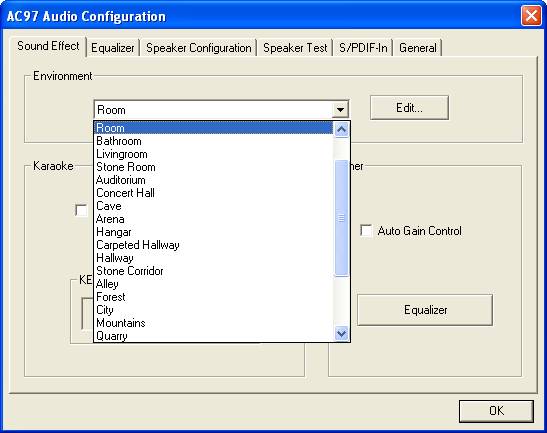Confirm with the OK button
Viewport: 547px width, 433px height.
pyautogui.click(x=496, y=411)
